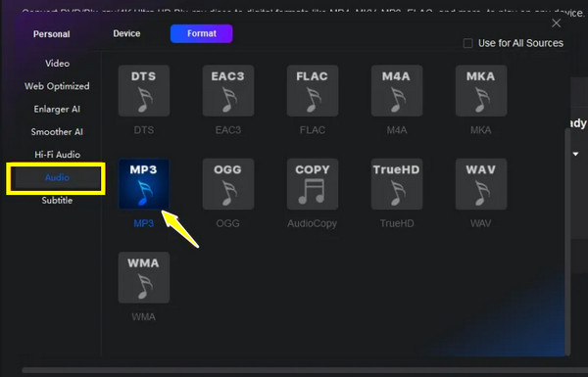Pick the WMA audio format icon

[144, 277]
